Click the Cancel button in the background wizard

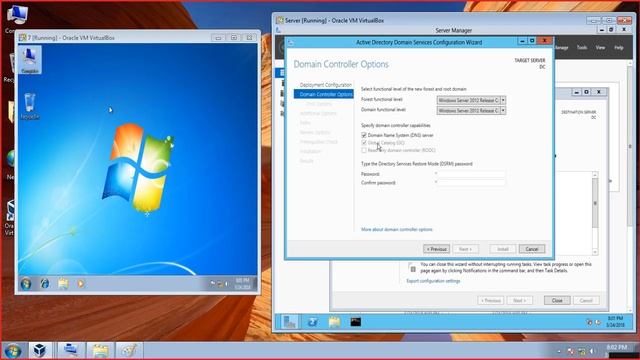point(586,300)
